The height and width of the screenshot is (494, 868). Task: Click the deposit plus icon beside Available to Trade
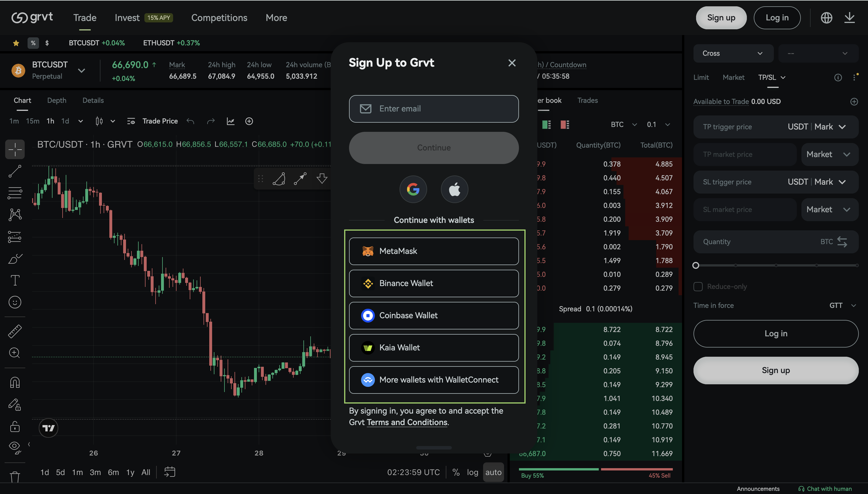854,101
